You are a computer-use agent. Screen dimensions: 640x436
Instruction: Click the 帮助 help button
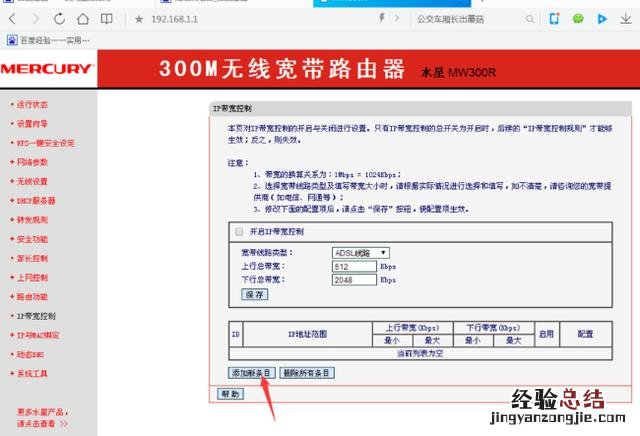click(x=231, y=394)
